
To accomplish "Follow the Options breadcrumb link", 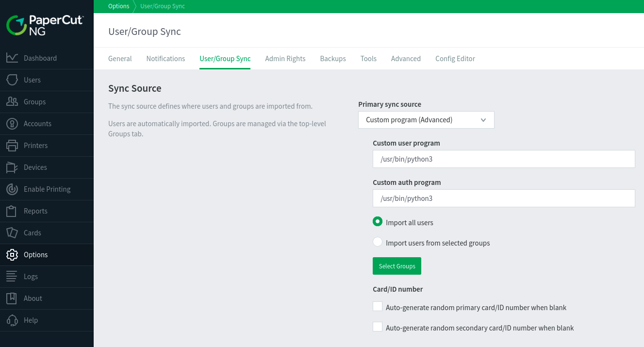I will [x=118, y=6].
